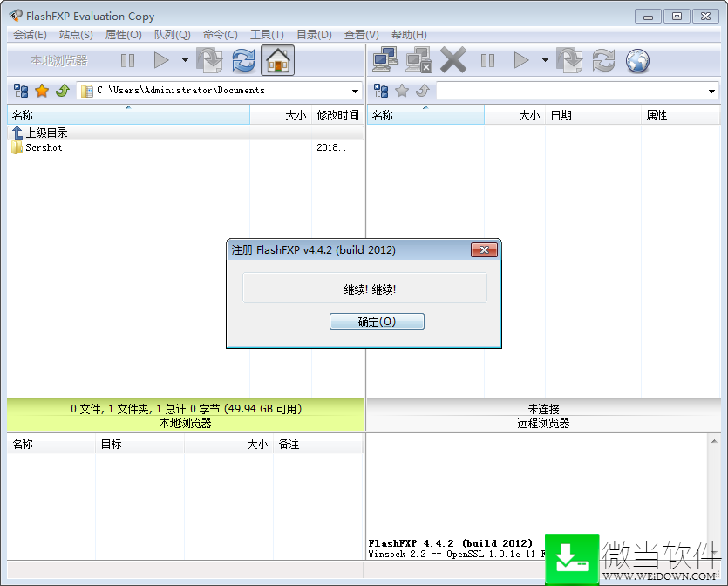Sort local files by 大小 column
This screenshot has width=728, height=586.
point(281,115)
